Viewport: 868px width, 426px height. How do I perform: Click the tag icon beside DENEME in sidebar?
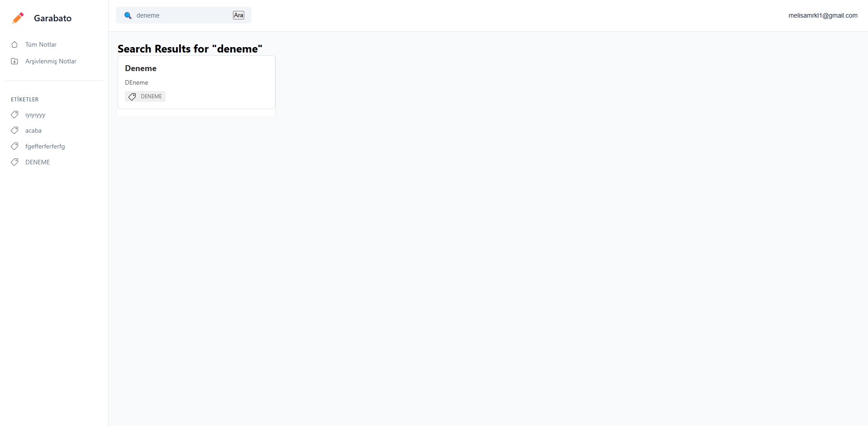point(14,162)
